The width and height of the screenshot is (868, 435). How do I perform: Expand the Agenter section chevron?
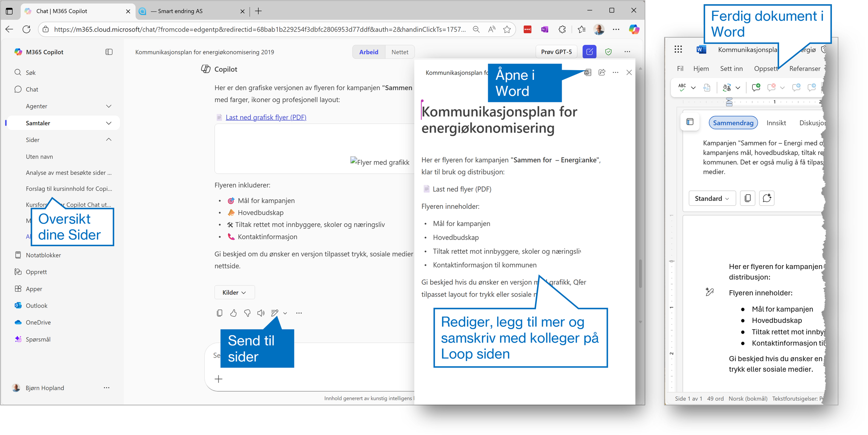click(x=109, y=106)
